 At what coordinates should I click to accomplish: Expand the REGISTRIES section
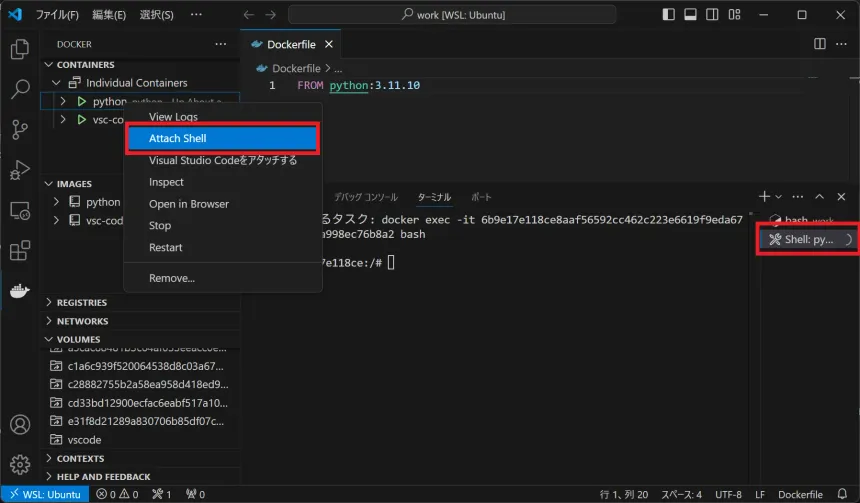coord(82,302)
